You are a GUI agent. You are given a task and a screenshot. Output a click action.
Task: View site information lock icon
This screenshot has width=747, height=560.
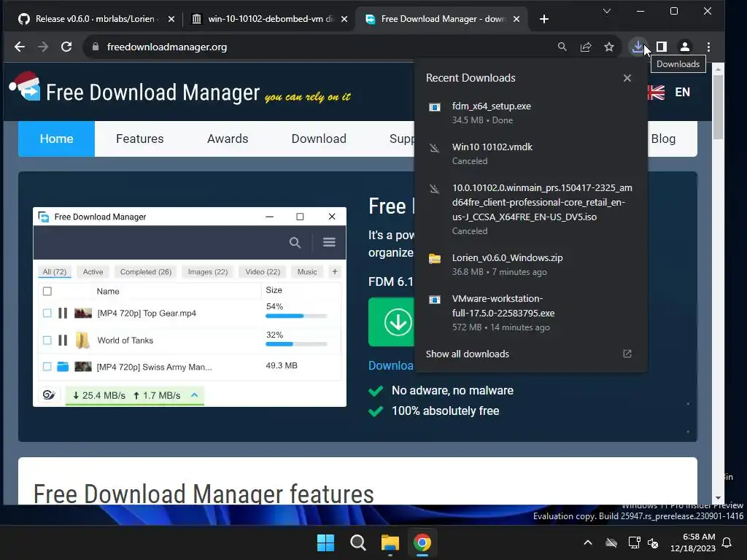(x=96, y=47)
